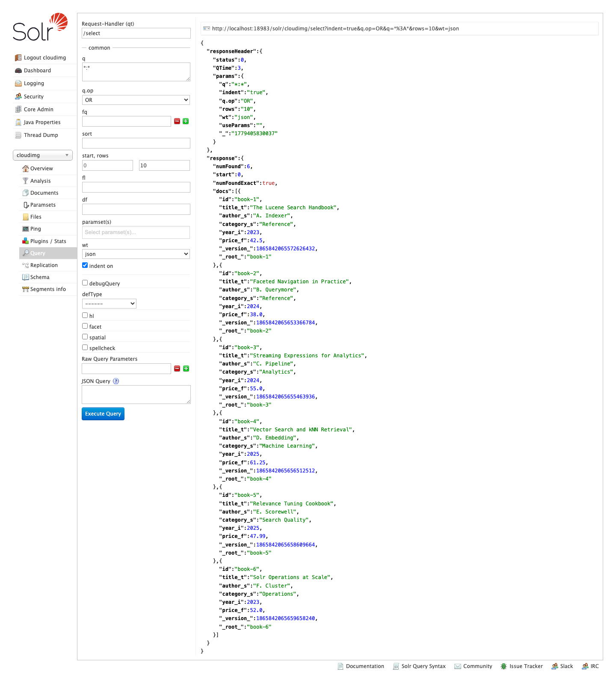616x686 pixels.
Task: Remove Raw Query Parameter with red minus
Action: pyautogui.click(x=177, y=368)
